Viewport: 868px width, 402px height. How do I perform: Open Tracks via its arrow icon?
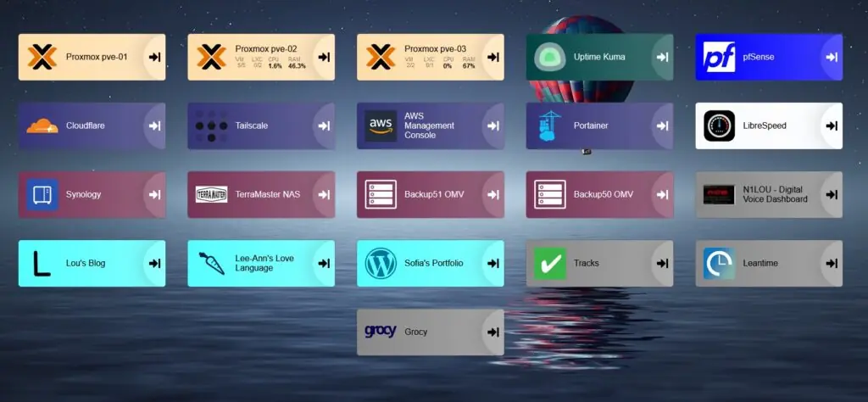[663, 264]
